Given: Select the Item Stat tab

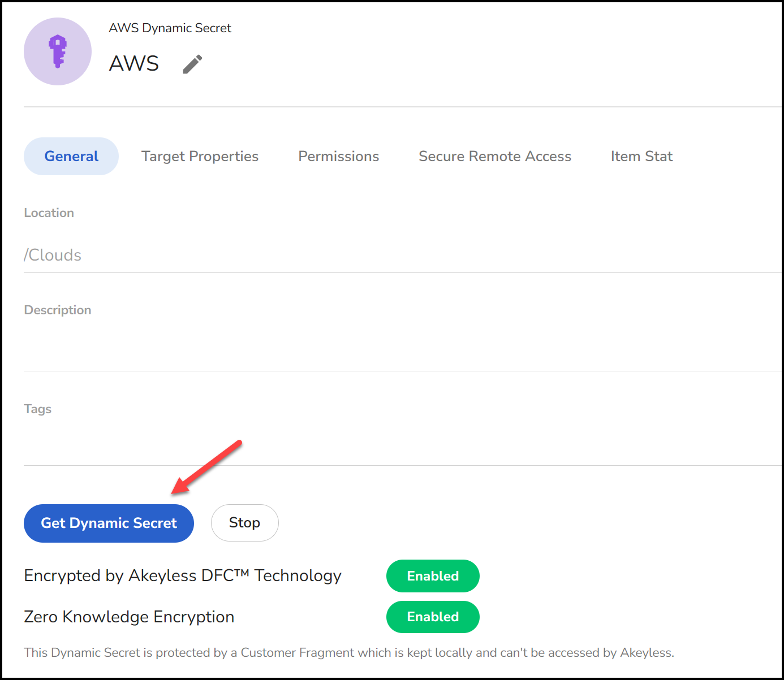Looking at the screenshot, I should tap(641, 156).
